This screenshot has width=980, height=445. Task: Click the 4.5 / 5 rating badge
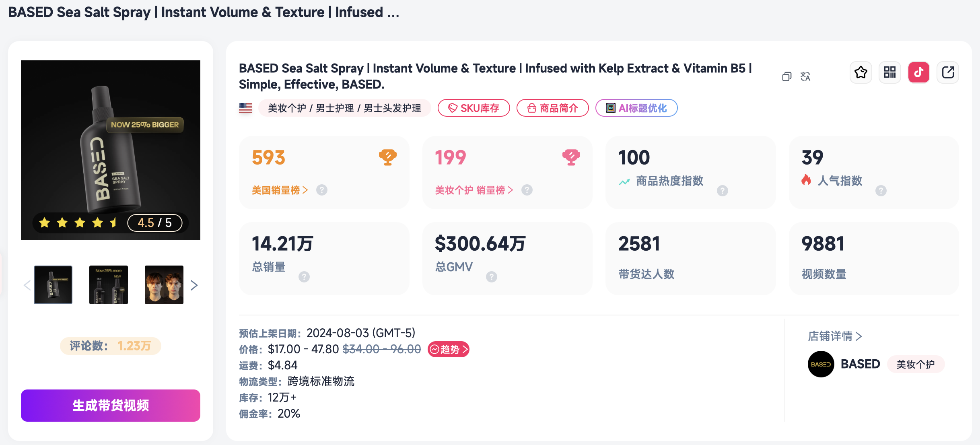pos(155,222)
